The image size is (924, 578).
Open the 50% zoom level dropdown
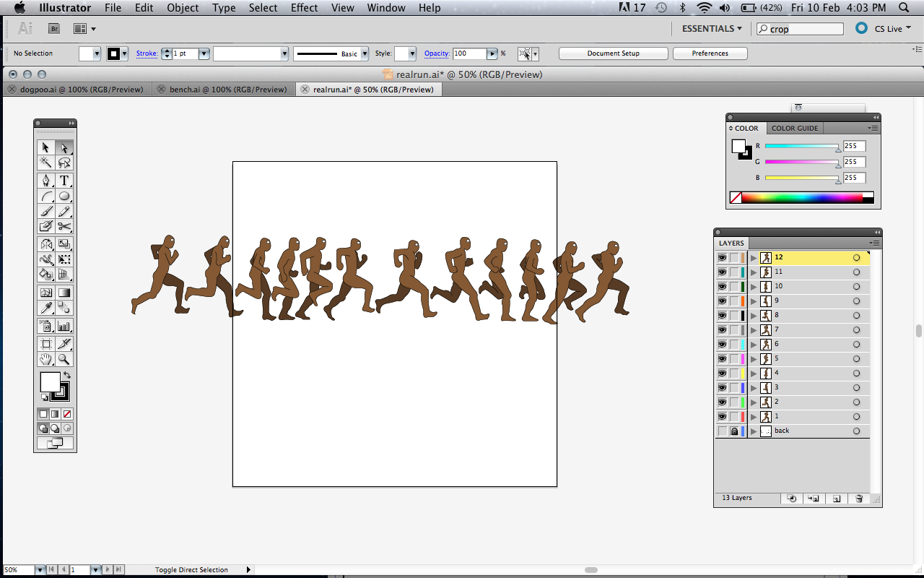tap(40, 570)
